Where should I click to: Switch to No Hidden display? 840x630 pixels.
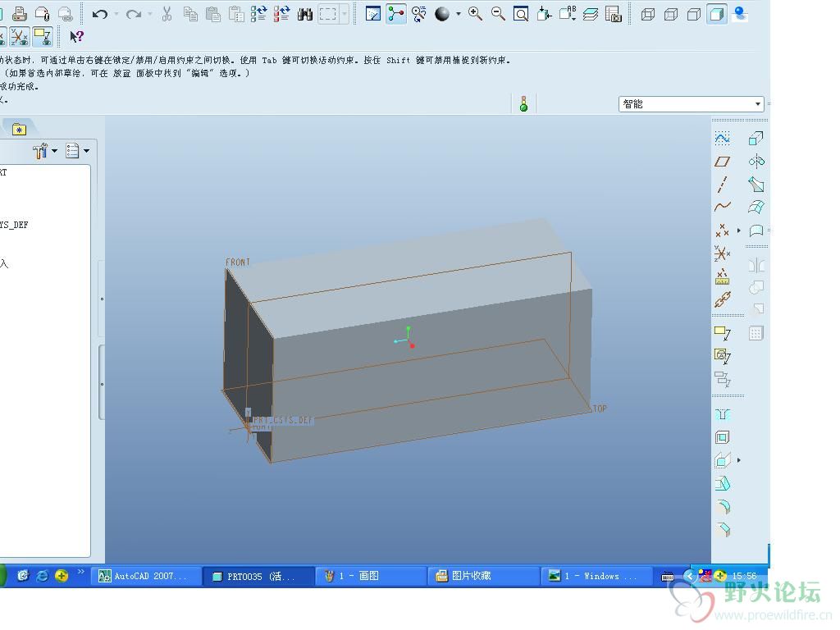(x=694, y=14)
